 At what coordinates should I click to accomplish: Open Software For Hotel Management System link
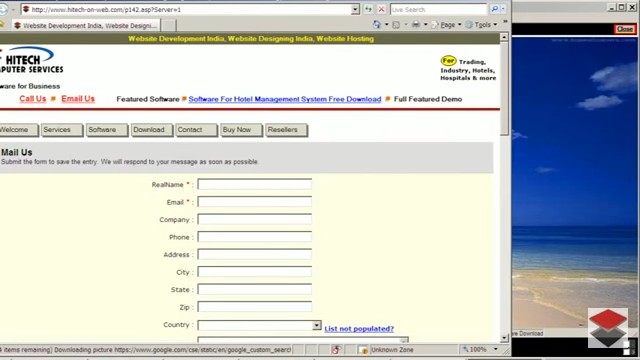point(284,99)
